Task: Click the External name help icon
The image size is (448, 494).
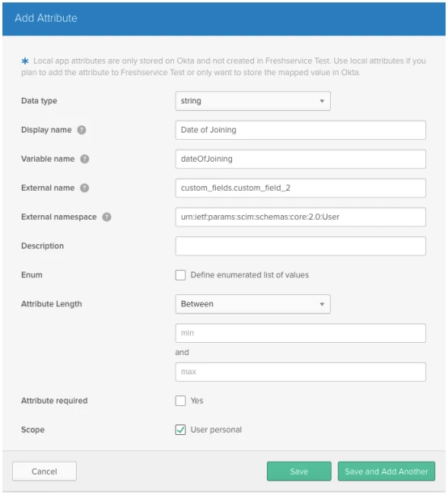Action: (x=84, y=188)
